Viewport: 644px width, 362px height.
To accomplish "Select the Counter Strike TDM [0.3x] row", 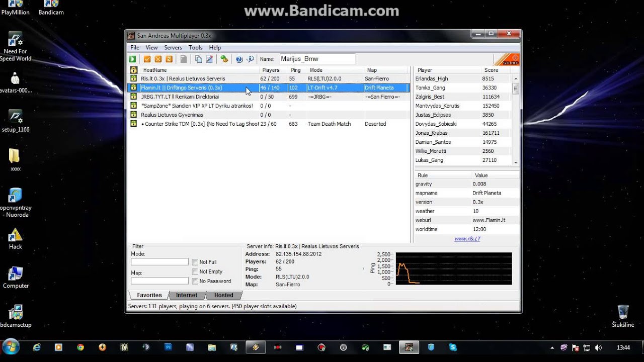I will coord(270,124).
